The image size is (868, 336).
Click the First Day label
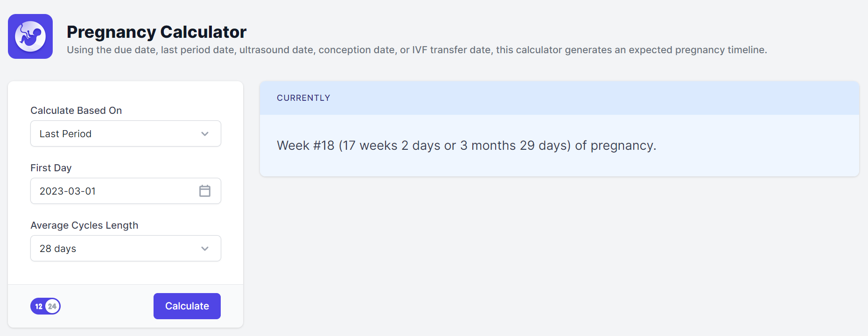pyautogui.click(x=51, y=168)
